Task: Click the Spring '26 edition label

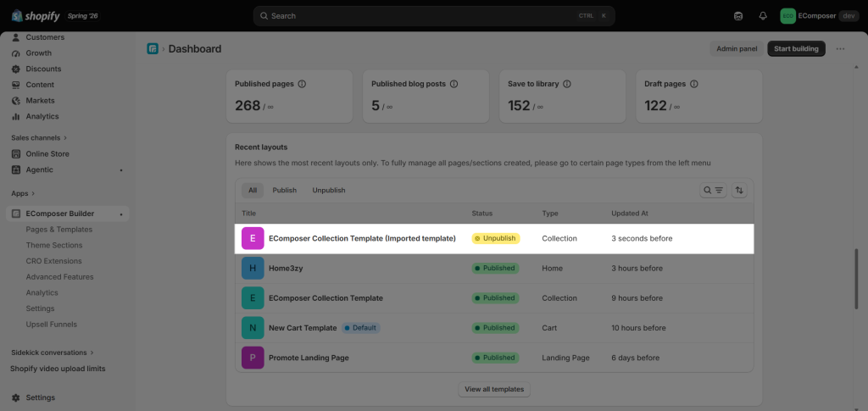Action: pyautogui.click(x=82, y=16)
